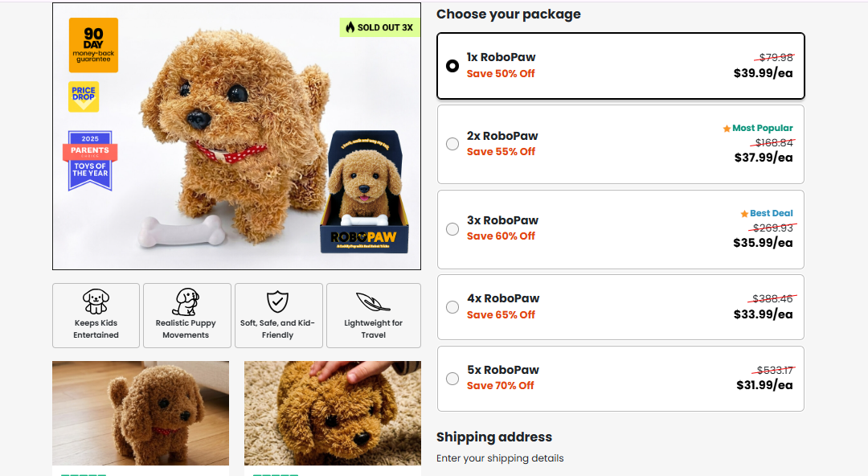This screenshot has width=868, height=476.
Task: Click the Keeps Kids Entertained puppy icon
Action: pos(96,302)
